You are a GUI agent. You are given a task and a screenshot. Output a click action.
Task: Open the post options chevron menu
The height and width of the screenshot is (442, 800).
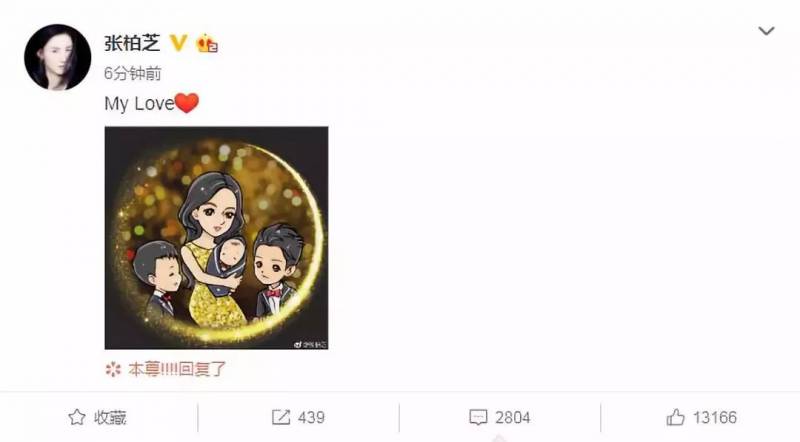pyautogui.click(x=766, y=31)
